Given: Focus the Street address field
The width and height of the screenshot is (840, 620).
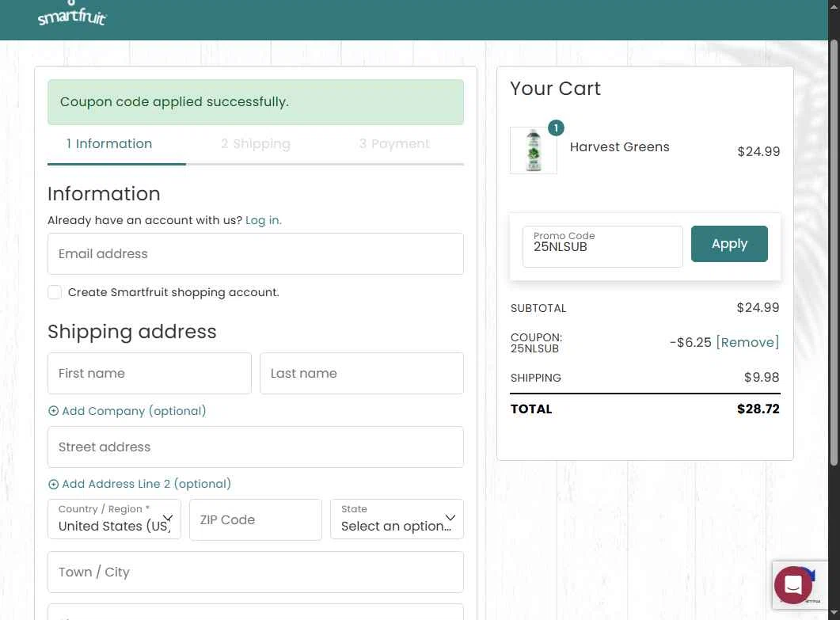Looking at the screenshot, I should (x=256, y=447).
